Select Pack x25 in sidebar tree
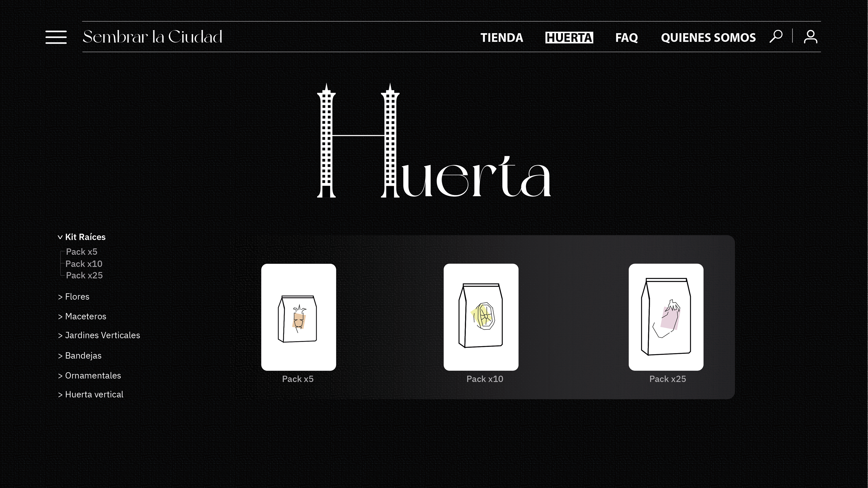Viewport: 868px width, 488px height. [84, 275]
